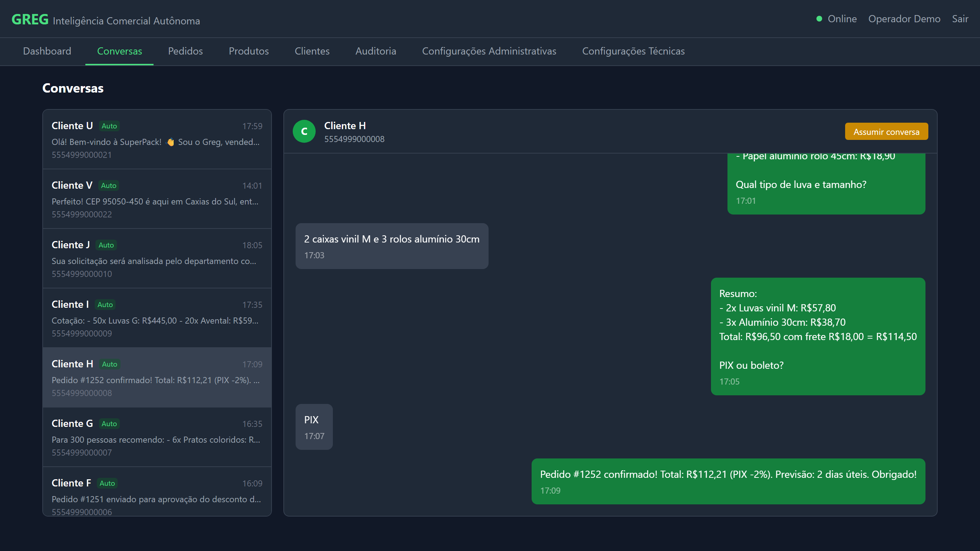
Task: Select the Cliente V conversation
Action: 157,199
